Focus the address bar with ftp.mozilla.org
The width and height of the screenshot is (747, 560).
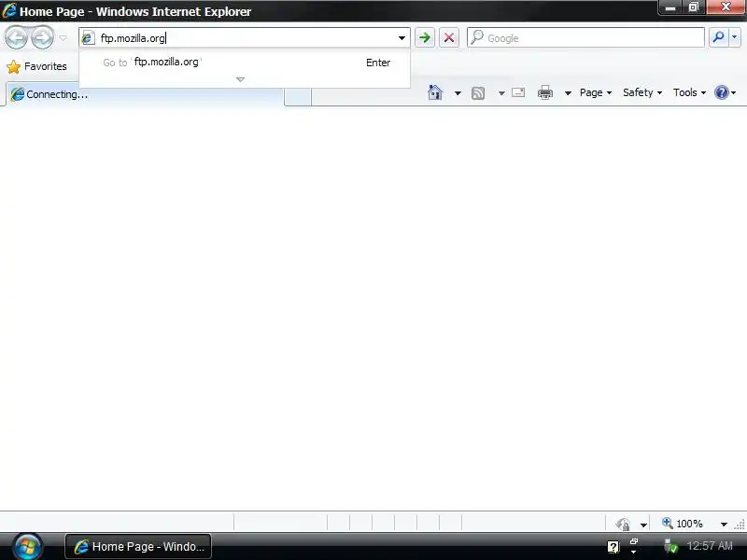point(244,37)
